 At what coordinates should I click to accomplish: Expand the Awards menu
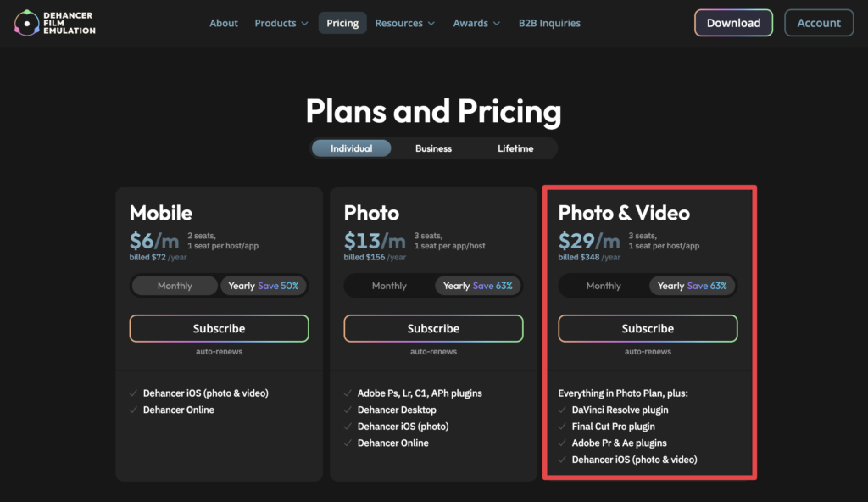(x=476, y=23)
